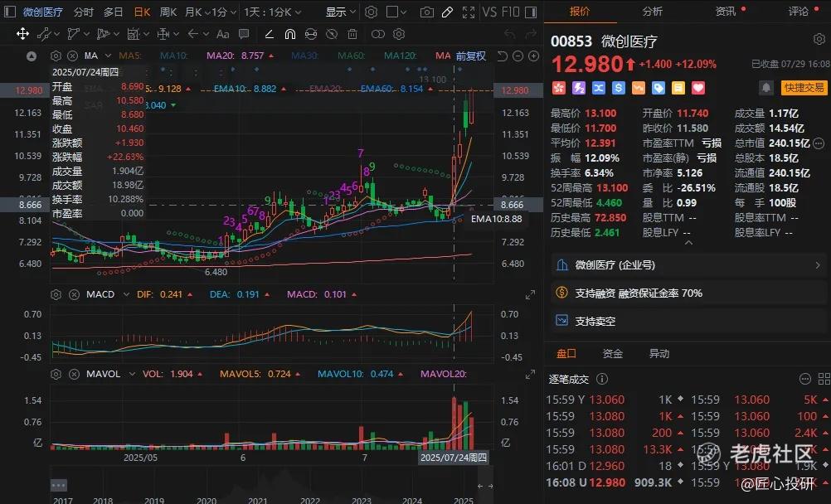Switch to 资金 capital flow tab
The height and width of the screenshot is (504, 831).
613,353
